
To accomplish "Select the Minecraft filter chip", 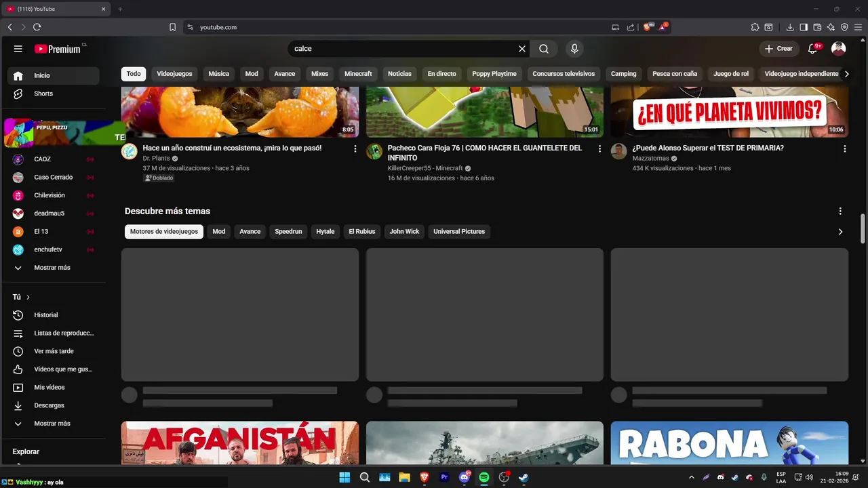I will point(358,74).
